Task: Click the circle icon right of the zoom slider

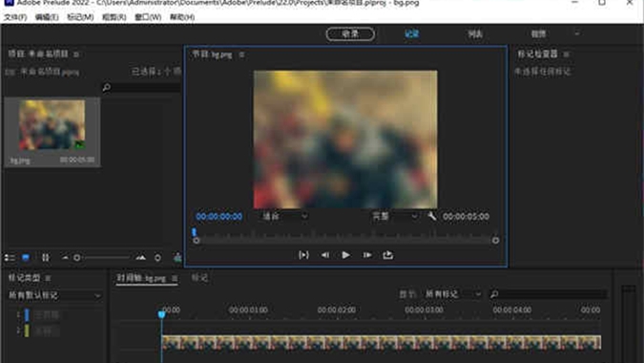Action: [x=157, y=258]
